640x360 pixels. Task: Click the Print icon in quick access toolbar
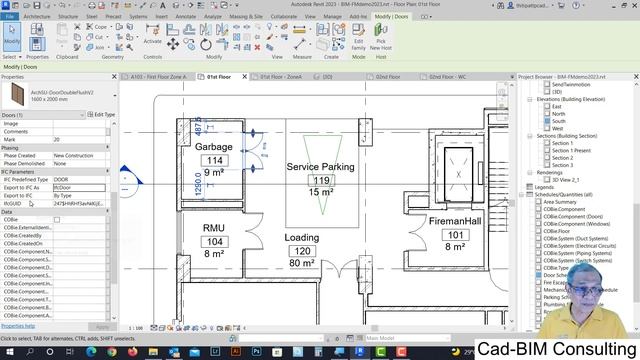coord(92,5)
